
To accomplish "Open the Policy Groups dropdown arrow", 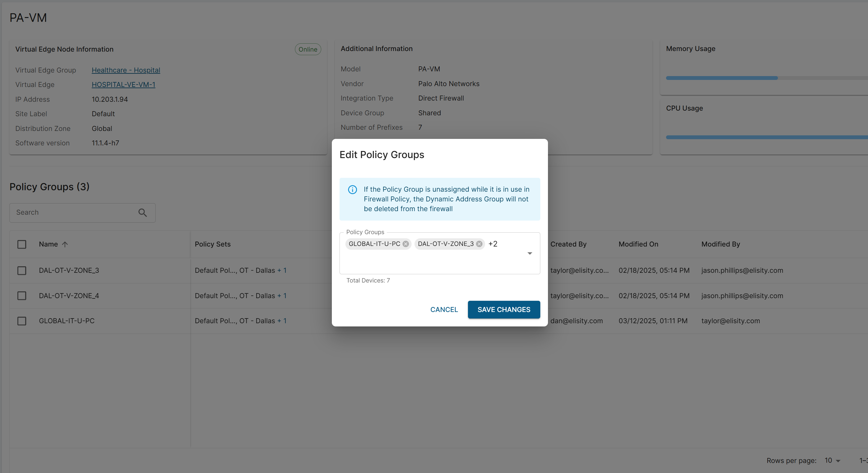I will click(x=529, y=254).
